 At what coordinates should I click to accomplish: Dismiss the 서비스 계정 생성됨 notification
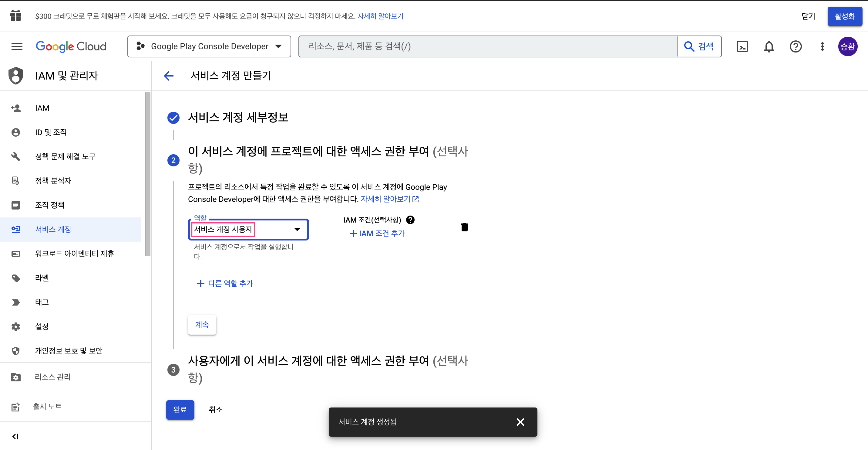click(520, 422)
